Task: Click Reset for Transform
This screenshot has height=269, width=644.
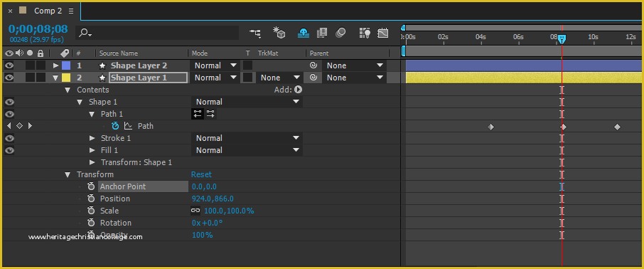Action: 201,174
